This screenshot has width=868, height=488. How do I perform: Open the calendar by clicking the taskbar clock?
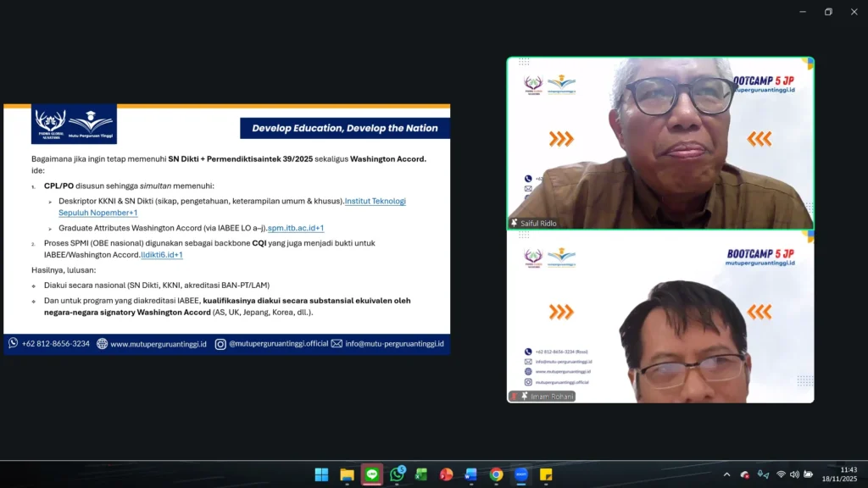coord(840,474)
